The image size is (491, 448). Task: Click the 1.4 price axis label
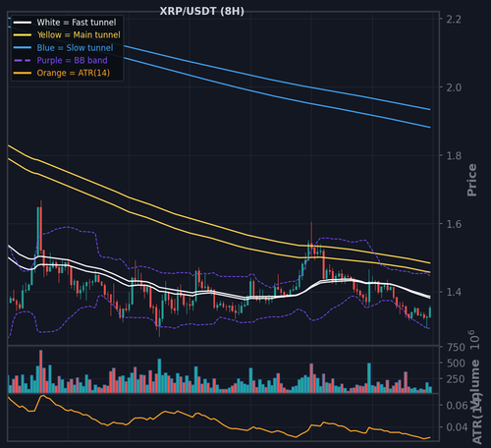(x=454, y=292)
